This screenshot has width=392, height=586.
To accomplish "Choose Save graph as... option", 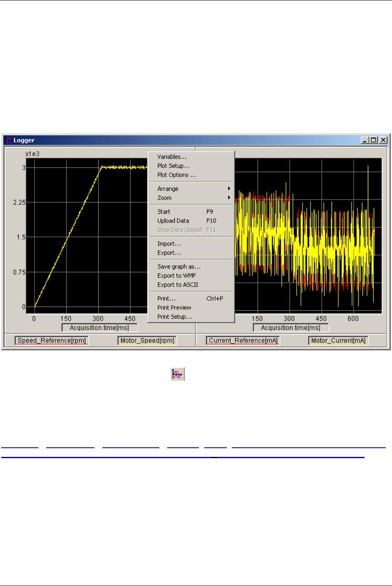I will pyautogui.click(x=179, y=267).
